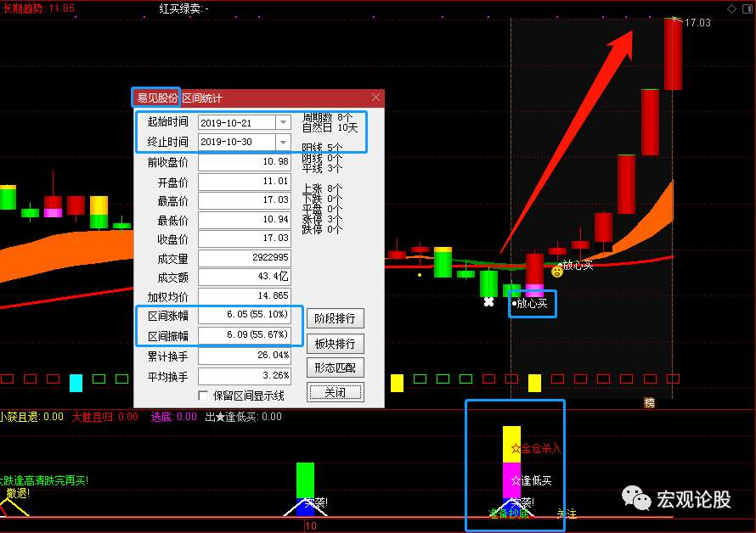Click the 长期趋势: 11.85 indicator label
This screenshot has height=533, width=756.
[38, 8]
